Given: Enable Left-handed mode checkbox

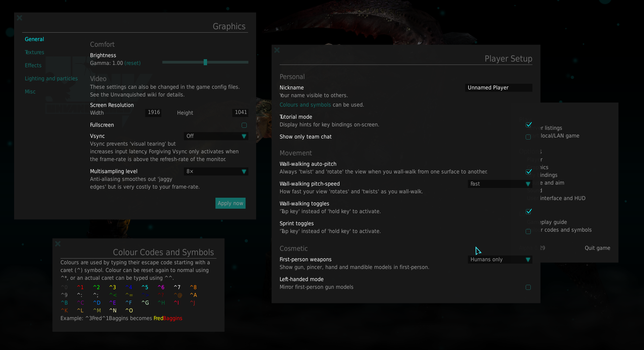Looking at the screenshot, I should coord(528,287).
